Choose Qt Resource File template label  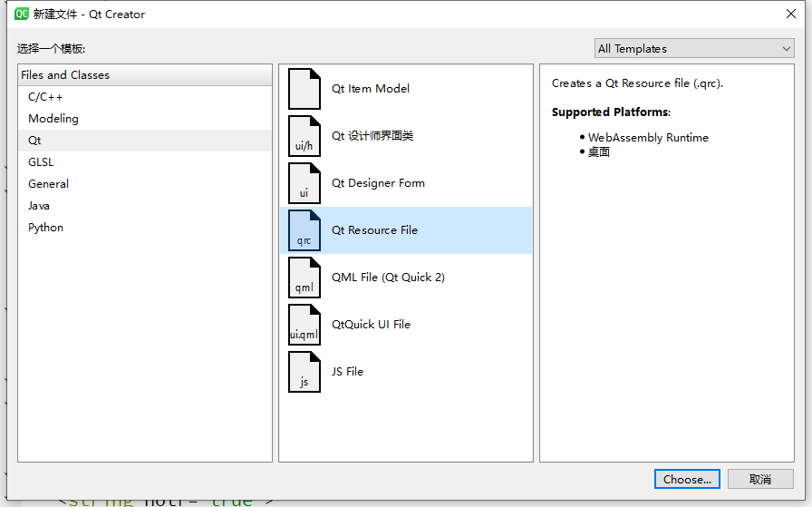374,230
